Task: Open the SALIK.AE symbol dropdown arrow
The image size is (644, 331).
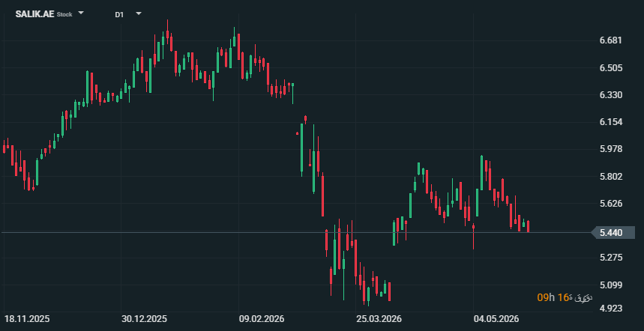Action: 81,13
